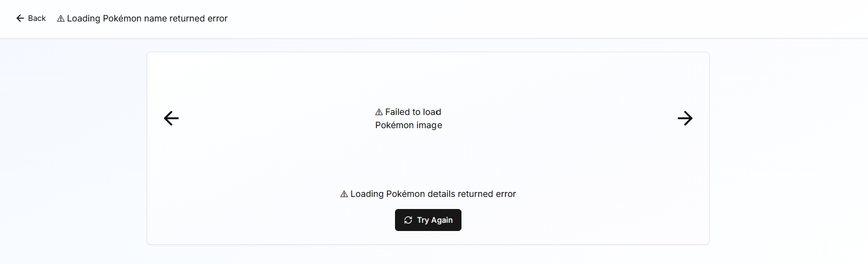Click the word "Again" on the retry button
Image resolution: width=868 pixels, height=264 pixels.
(x=442, y=220)
